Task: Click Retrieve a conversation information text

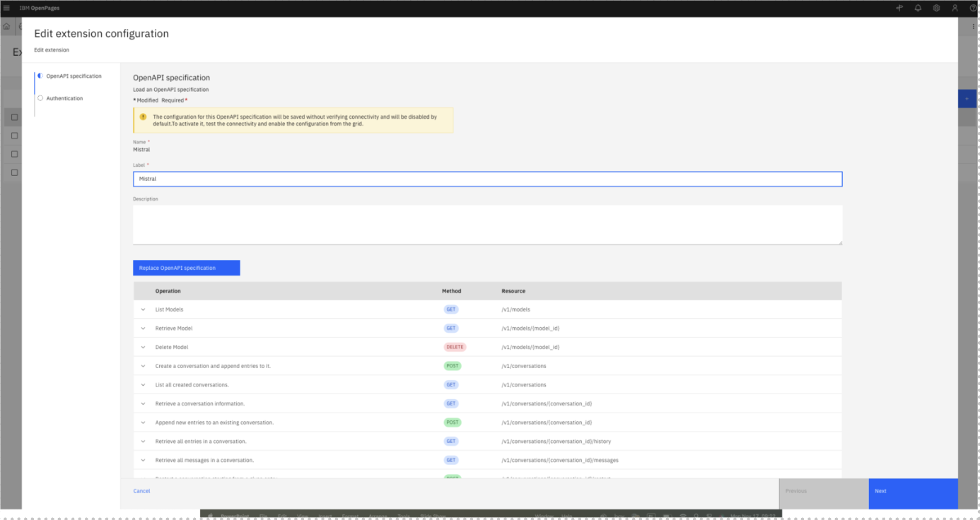Action: (200, 403)
